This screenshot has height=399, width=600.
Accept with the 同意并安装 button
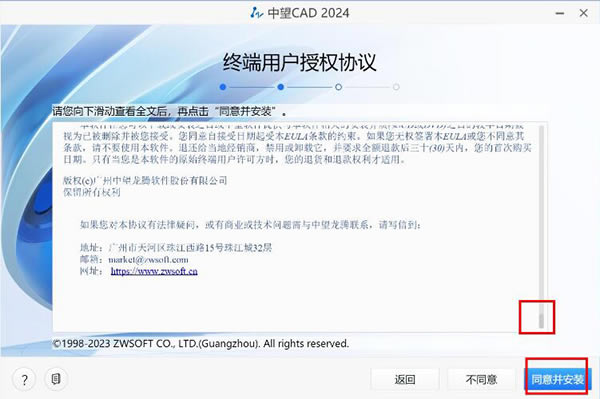tap(558, 379)
